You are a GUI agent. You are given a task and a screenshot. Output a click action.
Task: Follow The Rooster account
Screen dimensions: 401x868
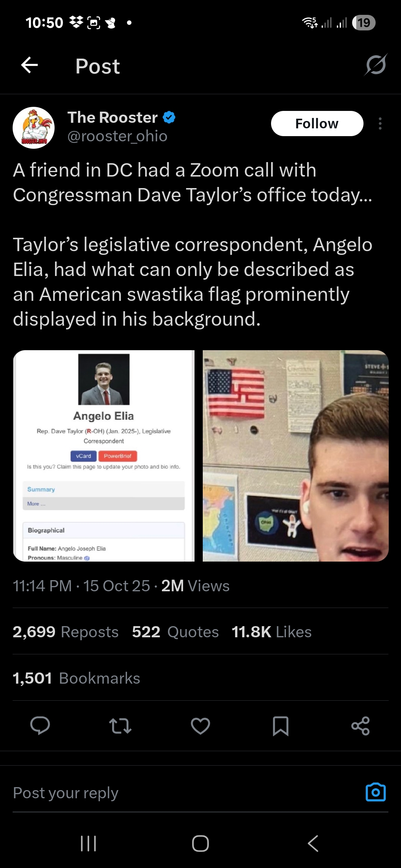point(317,124)
